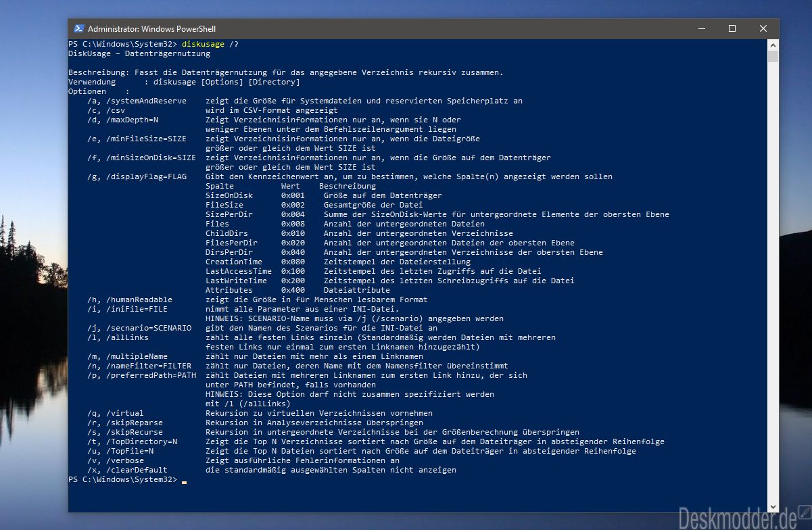Click the "/m, /multipleName" option
812x530 pixels.
click(127, 356)
